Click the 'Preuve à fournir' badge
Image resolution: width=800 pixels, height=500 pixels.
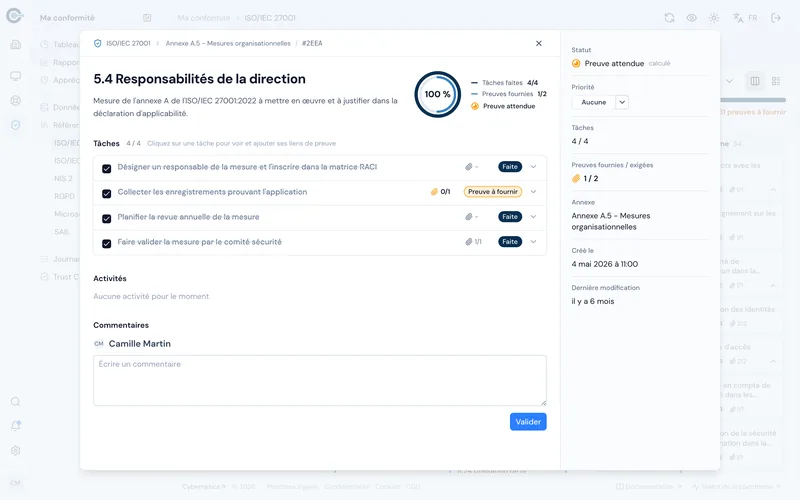[493, 192]
